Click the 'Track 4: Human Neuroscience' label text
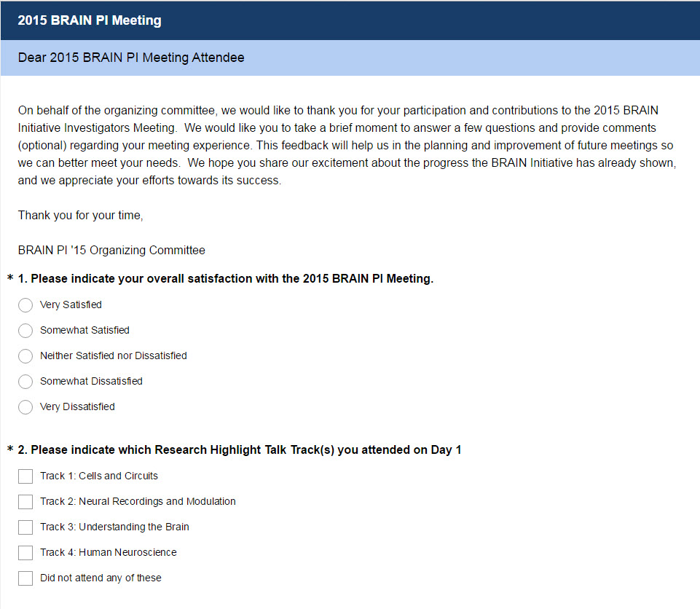 [108, 553]
